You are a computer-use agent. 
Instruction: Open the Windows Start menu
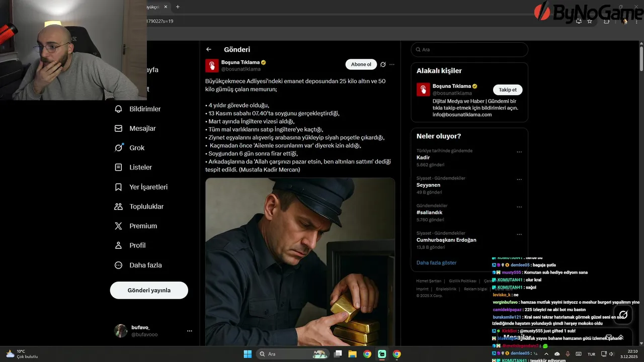(x=248, y=354)
